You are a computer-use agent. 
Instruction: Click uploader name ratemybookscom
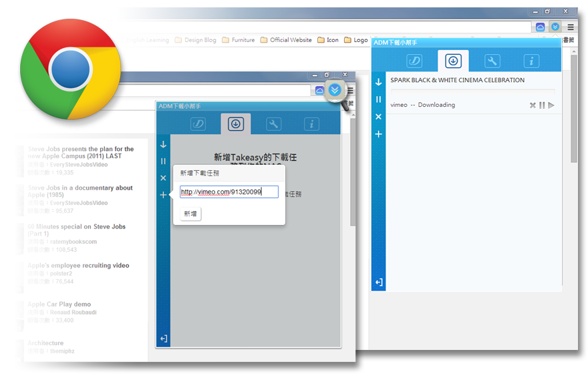tap(73, 242)
